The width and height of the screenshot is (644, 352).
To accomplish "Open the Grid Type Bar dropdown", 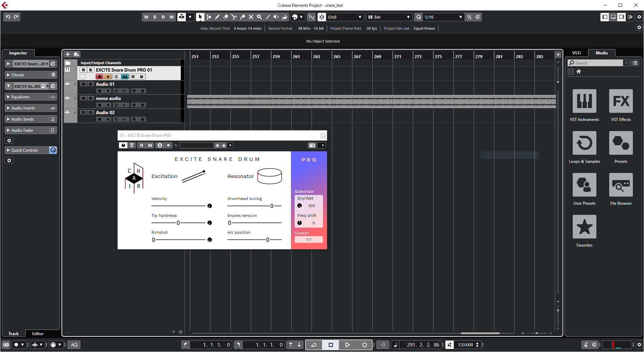I will 389,17.
